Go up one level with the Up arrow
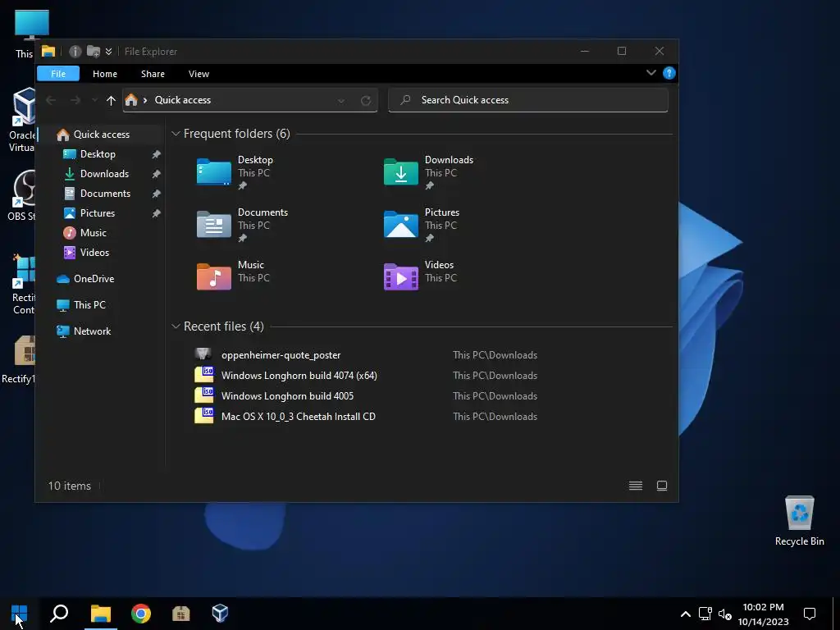This screenshot has width=840, height=630. 111,100
